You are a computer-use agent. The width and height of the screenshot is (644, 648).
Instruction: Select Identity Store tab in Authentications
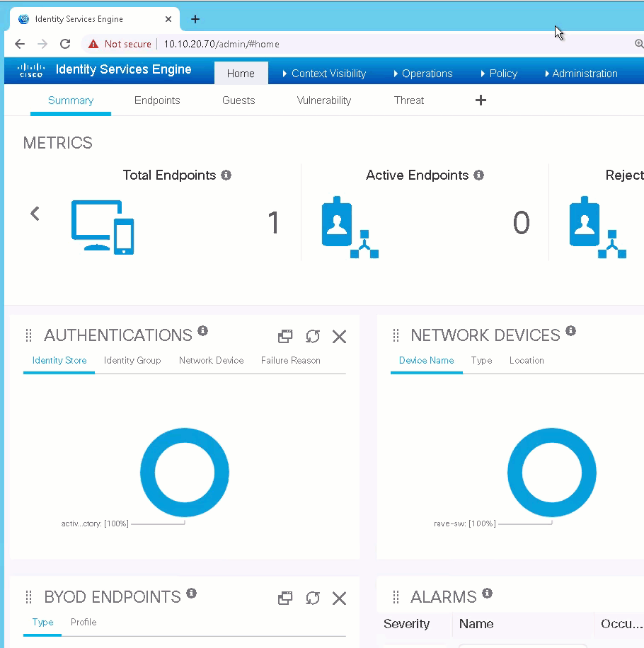(59, 360)
